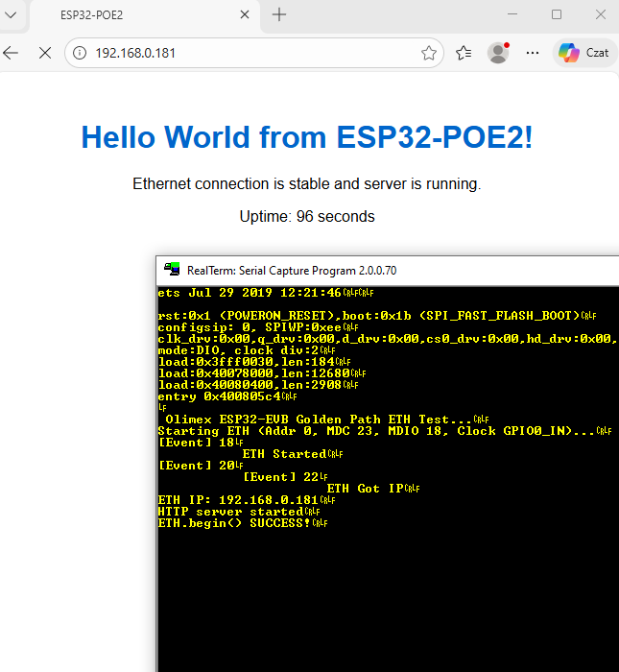This screenshot has width=619, height=672.
Task: Click the ETH Started terminal line
Action: click(x=293, y=454)
